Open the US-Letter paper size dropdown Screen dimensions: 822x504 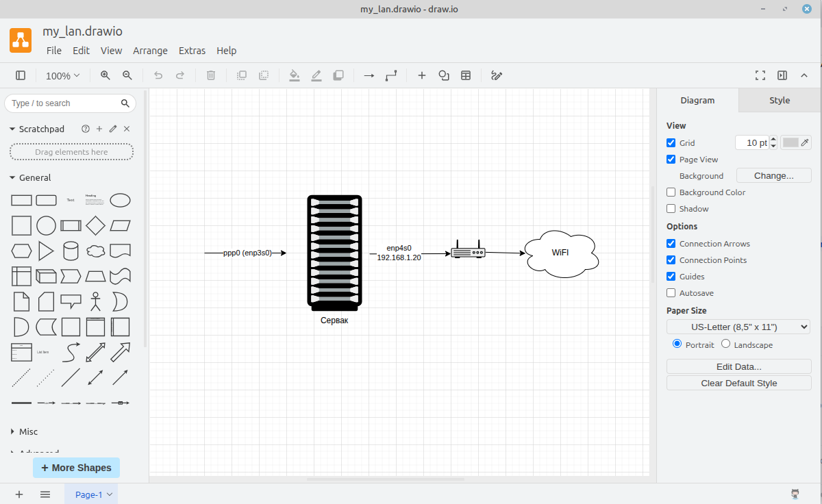(738, 327)
